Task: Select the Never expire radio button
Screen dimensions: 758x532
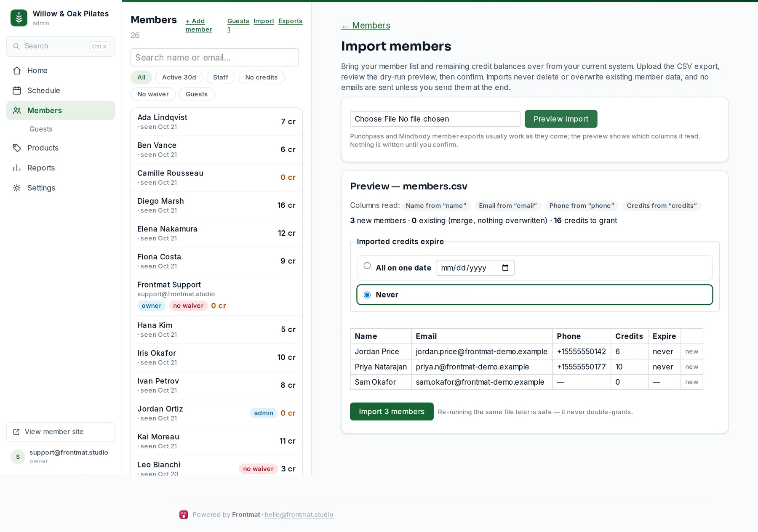Action: tap(367, 295)
